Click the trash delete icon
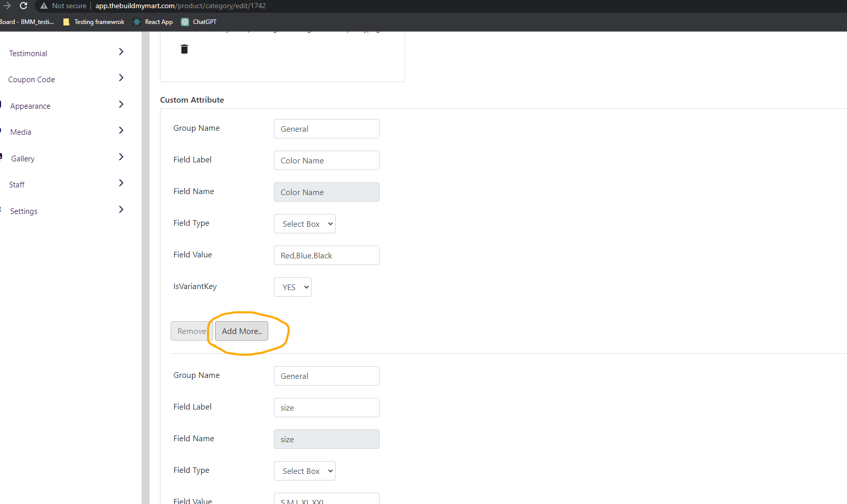Viewport: 847px width, 504px height. pyautogui.click(x=184, y=49)
